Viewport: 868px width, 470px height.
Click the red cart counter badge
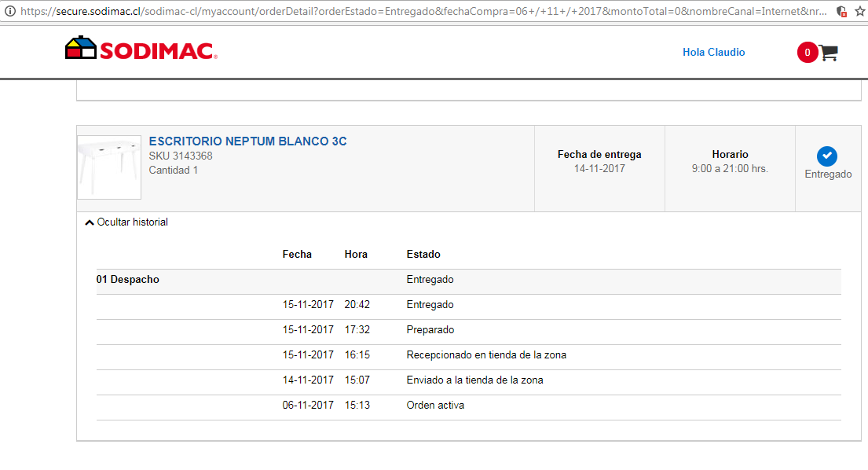808,53
